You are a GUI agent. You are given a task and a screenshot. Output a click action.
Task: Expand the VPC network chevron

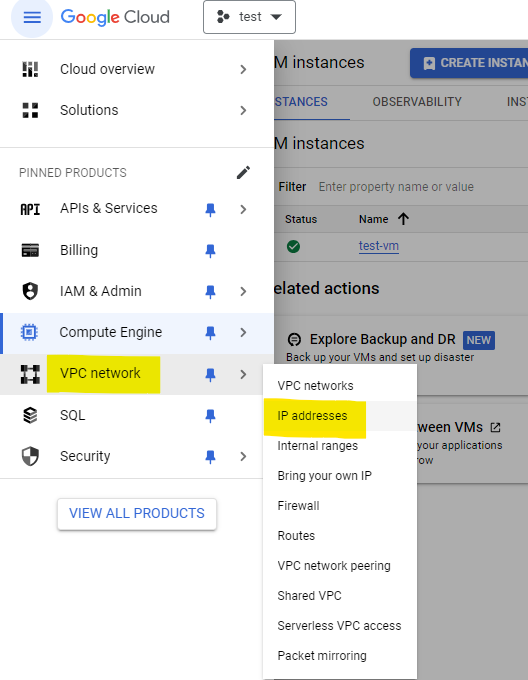(x=243, y=374)
